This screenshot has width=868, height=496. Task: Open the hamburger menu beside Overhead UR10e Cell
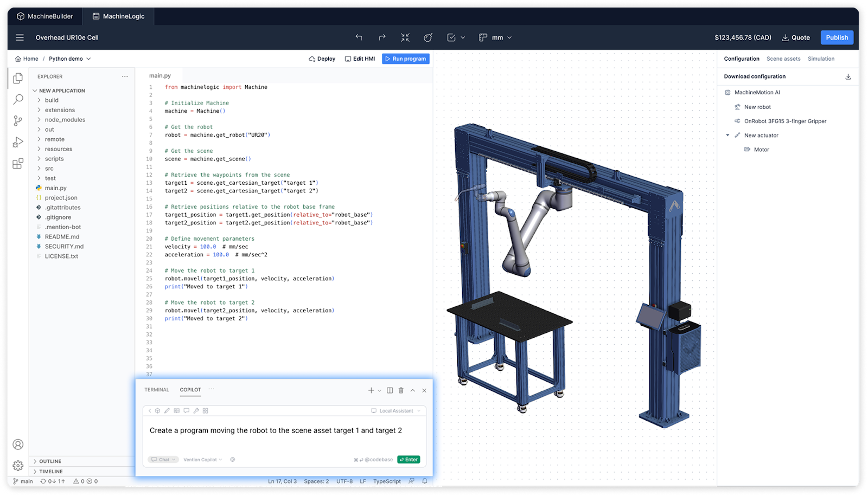tap(20, 37)
